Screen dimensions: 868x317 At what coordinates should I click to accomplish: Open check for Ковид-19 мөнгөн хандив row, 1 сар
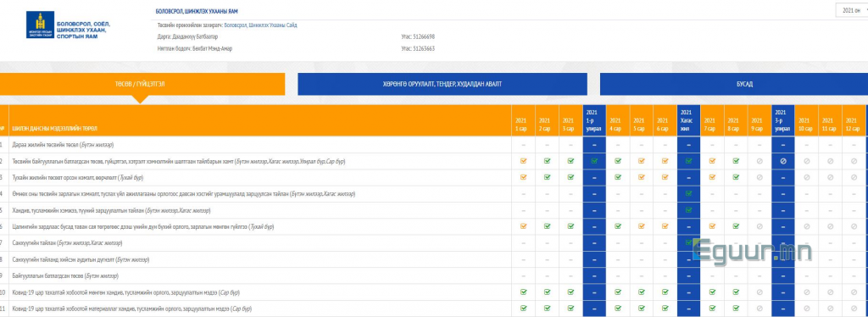pos(523,292)
